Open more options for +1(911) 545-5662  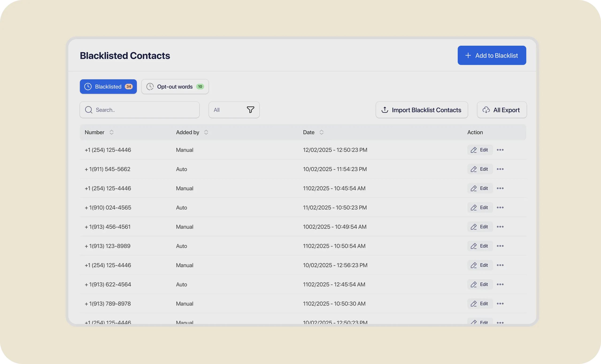click(x=500, y=169)
